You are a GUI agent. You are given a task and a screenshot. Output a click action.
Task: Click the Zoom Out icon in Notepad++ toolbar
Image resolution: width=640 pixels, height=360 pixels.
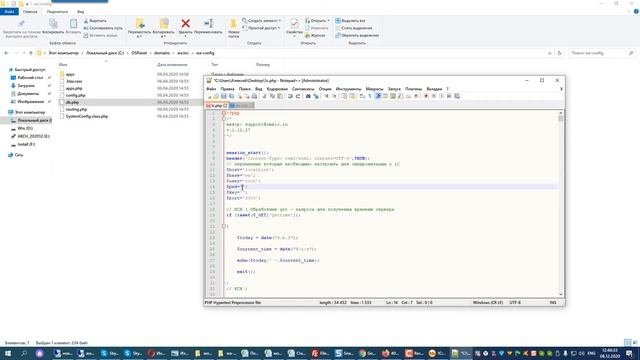[x=334, y=96]
